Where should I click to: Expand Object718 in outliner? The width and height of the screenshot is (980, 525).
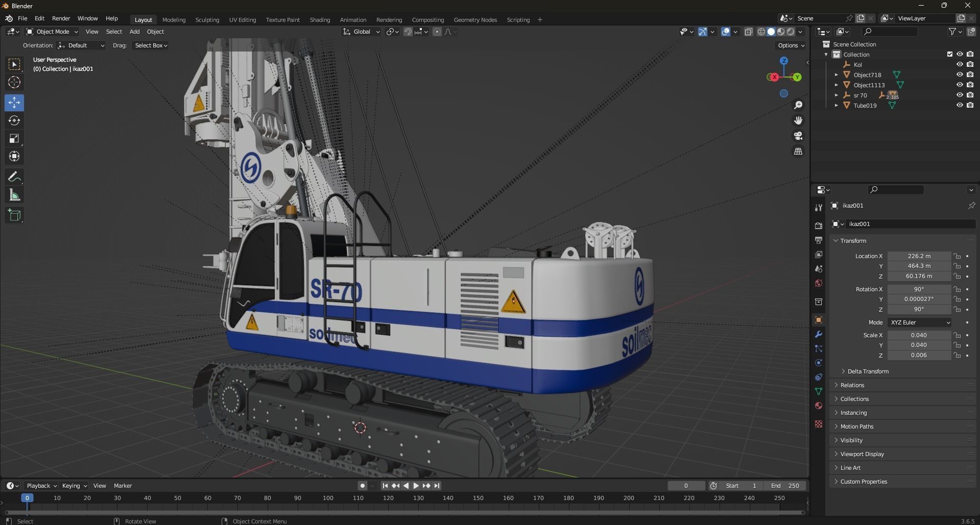click(x=836, y=75)
